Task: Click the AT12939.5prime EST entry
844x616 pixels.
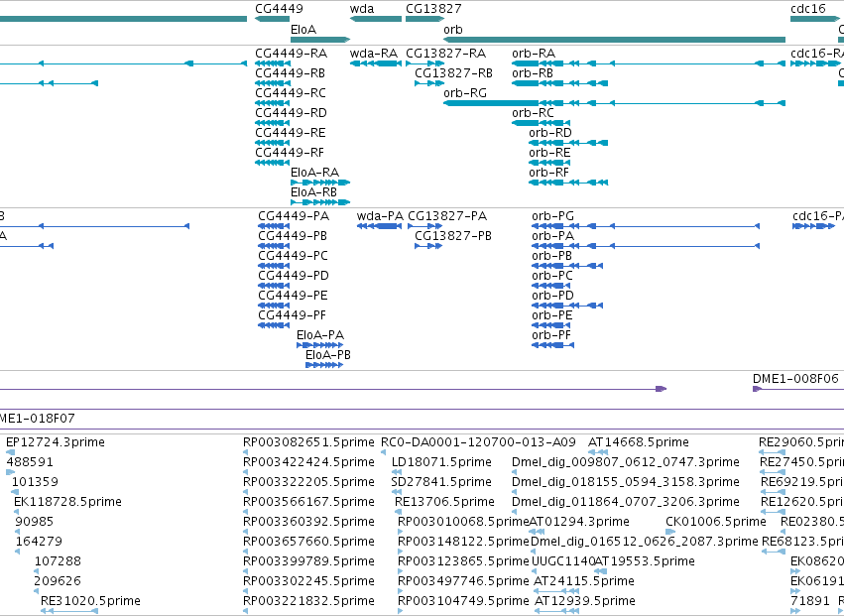Action: (x=584, y=601)
